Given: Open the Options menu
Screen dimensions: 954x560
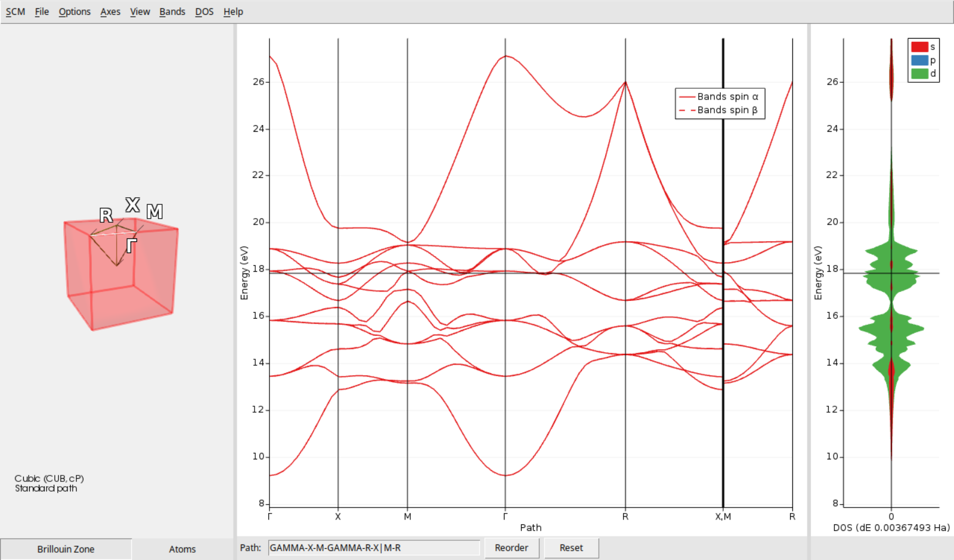Looking at the screenshot, I should (x=74, y=11).
